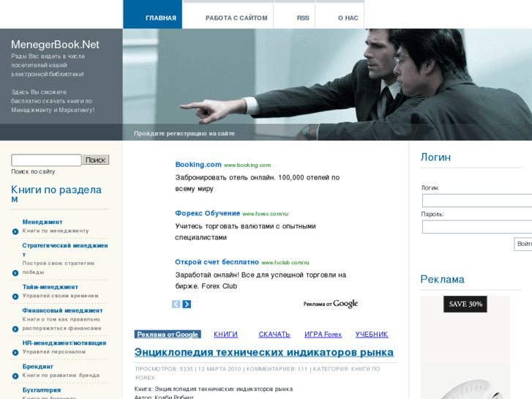Click arrow bullet beside Управляй персоналом
Image resolution: width=532 pixels, height=399 pixels.
click(x=15, y=352)
